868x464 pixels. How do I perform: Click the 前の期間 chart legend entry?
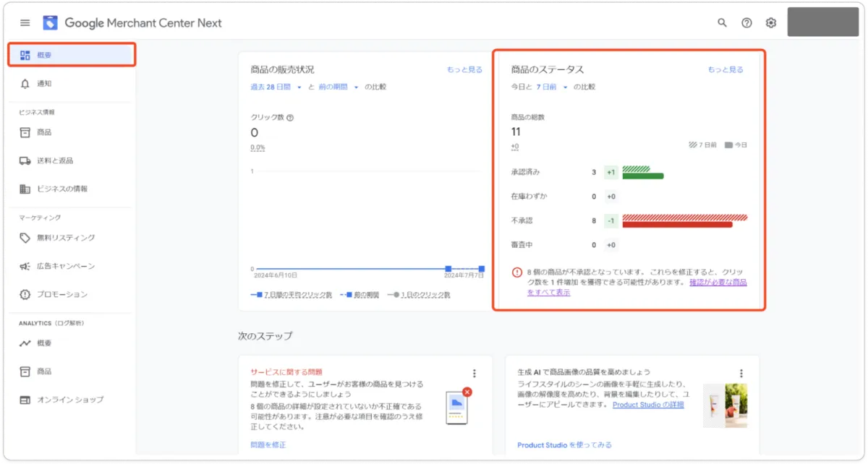(x=359, y=295)
